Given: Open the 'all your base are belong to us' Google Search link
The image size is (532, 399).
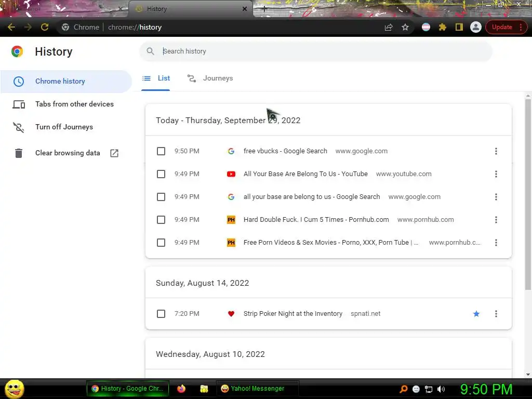Looking at the screenshot, I should point(312,197).
